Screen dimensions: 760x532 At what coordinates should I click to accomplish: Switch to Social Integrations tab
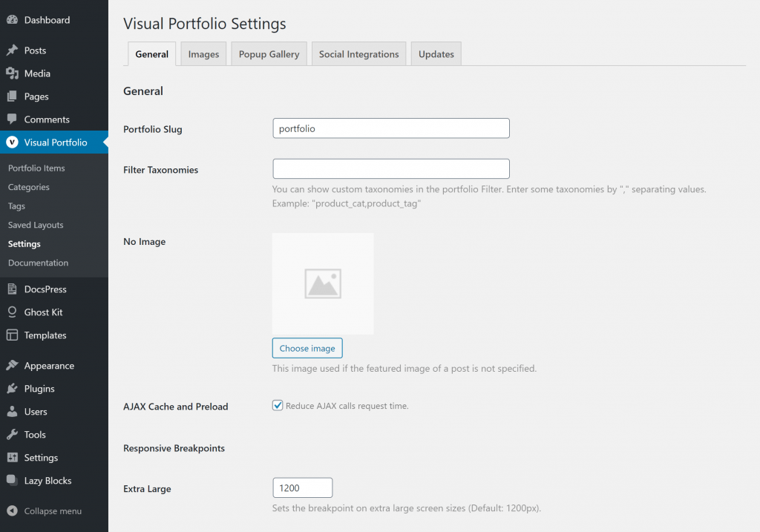[x=358, y=54]
